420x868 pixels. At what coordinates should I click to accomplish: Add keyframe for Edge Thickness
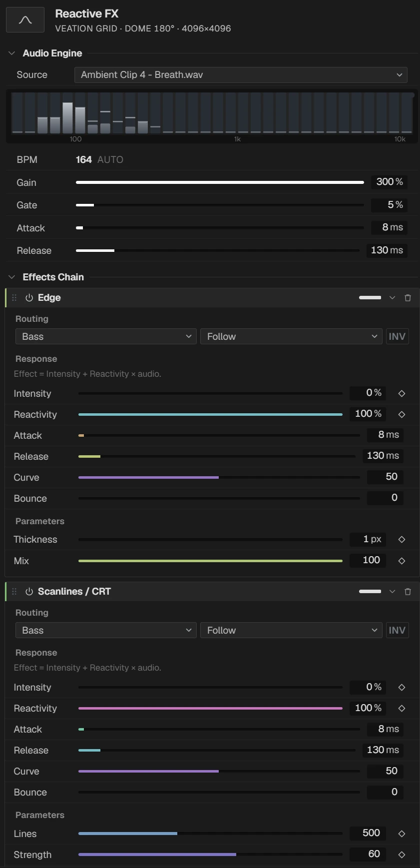(x=402, y=539)
